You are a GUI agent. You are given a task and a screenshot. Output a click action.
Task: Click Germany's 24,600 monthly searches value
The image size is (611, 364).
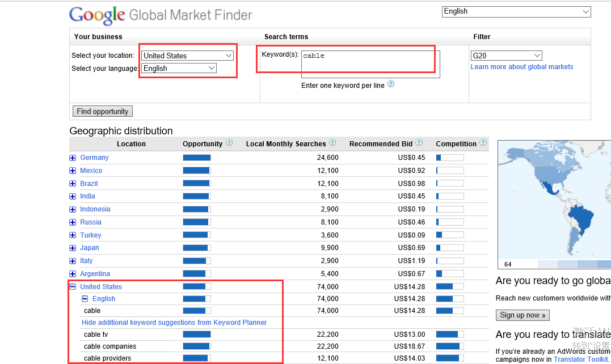328,157
